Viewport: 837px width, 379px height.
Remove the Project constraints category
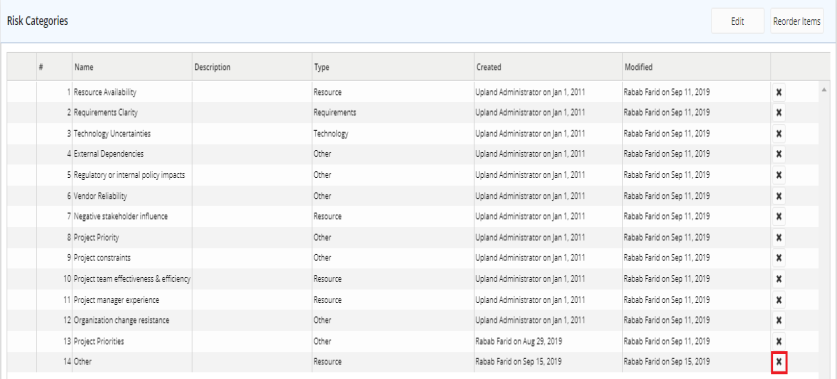pyautogui.click(x=778, y=258)
